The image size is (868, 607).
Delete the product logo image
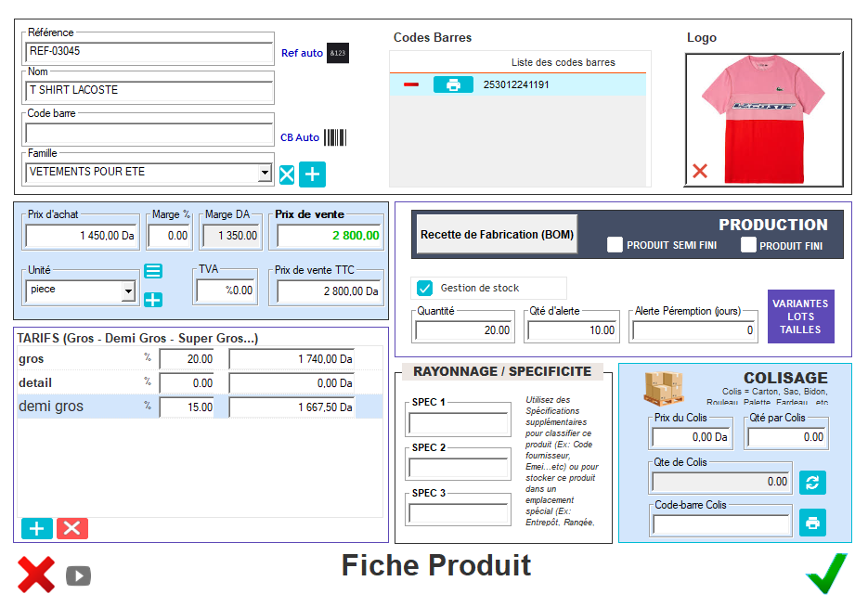tap(700, 171)
